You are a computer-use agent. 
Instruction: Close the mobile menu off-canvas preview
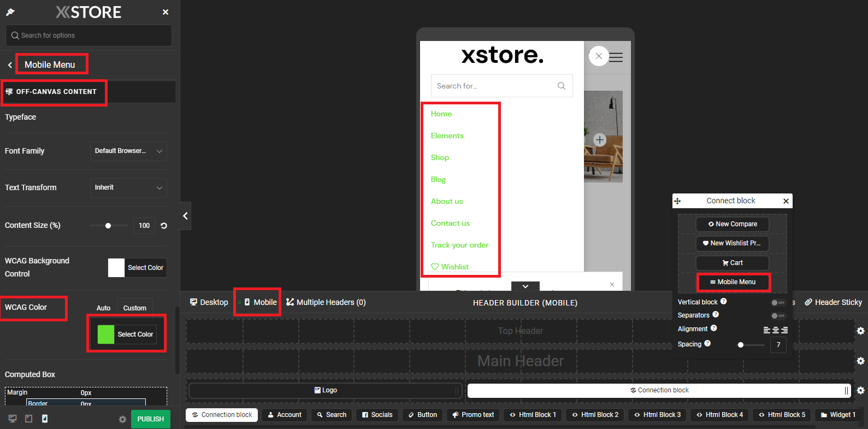pos(599,56)
